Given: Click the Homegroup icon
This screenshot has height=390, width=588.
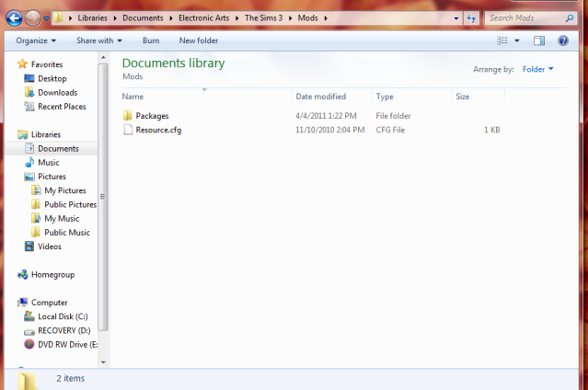Looking at the screenshot, I should [x=22, y=274].
